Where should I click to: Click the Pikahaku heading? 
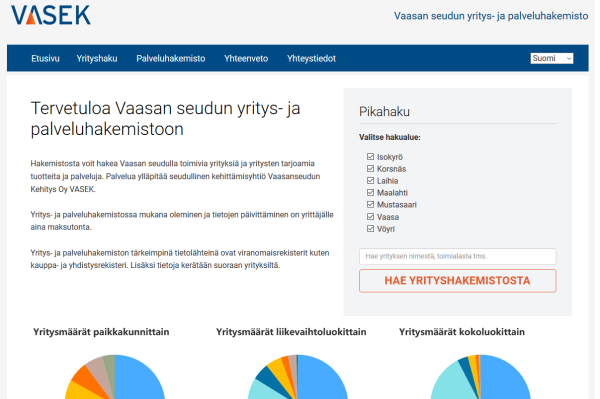pyautogui.click(x=384, y=112)
